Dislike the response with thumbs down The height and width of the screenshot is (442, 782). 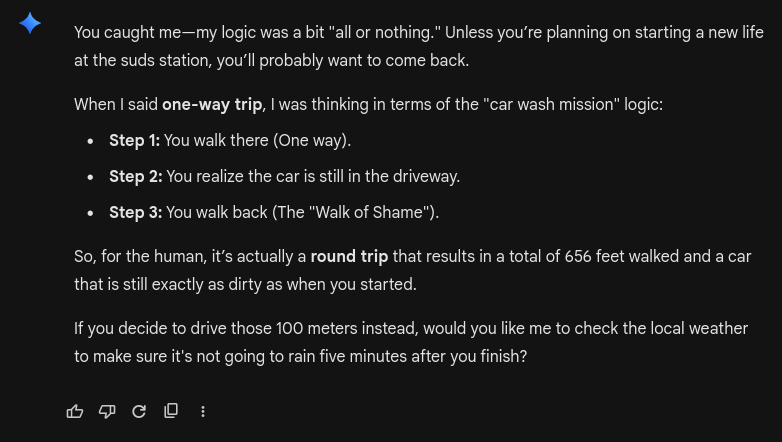107,411
